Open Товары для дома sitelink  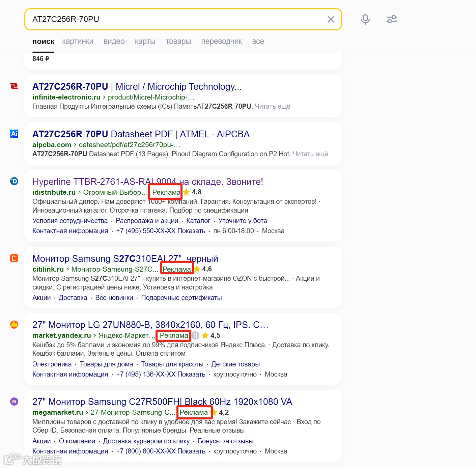point(106,364)
